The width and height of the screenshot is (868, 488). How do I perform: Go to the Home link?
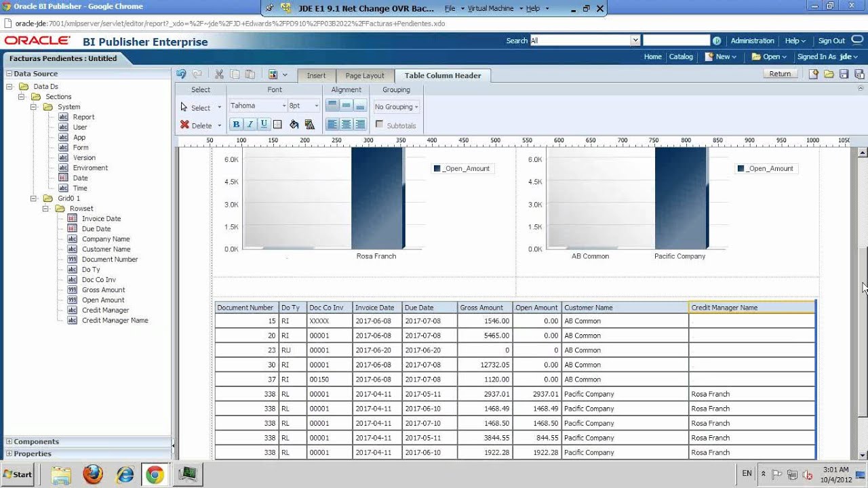[x=652, y=57]
